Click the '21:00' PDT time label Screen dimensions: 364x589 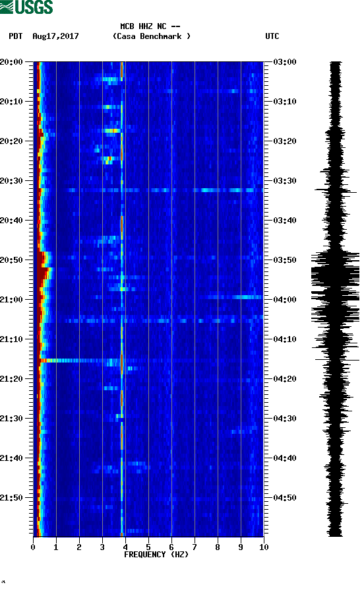tap(12, 300)
